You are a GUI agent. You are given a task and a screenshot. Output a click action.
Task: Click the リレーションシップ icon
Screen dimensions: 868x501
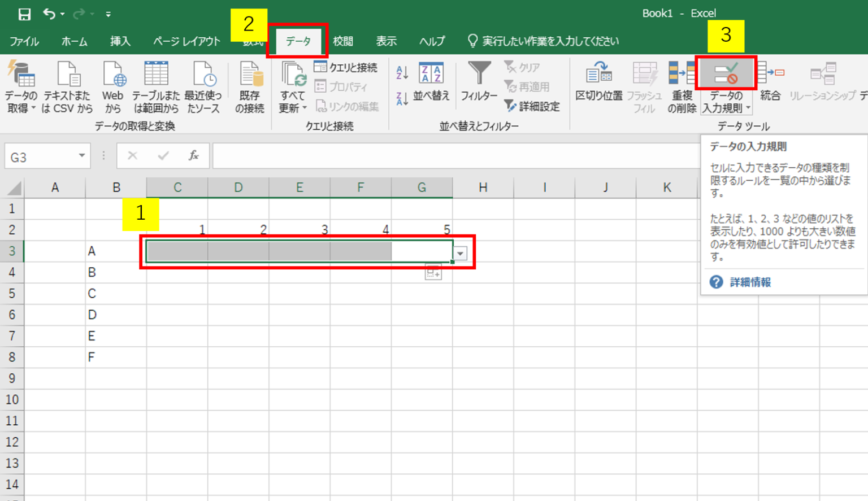pos(822,82)
